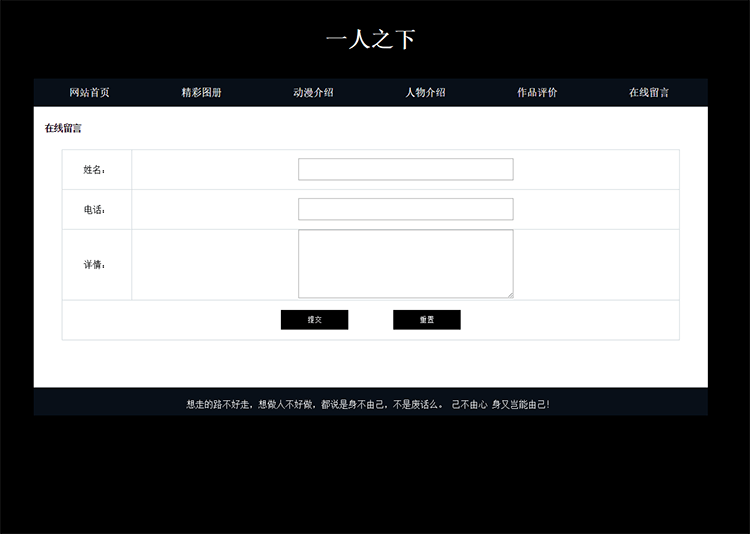Click the 在线留言 section heading

point(63,128)
